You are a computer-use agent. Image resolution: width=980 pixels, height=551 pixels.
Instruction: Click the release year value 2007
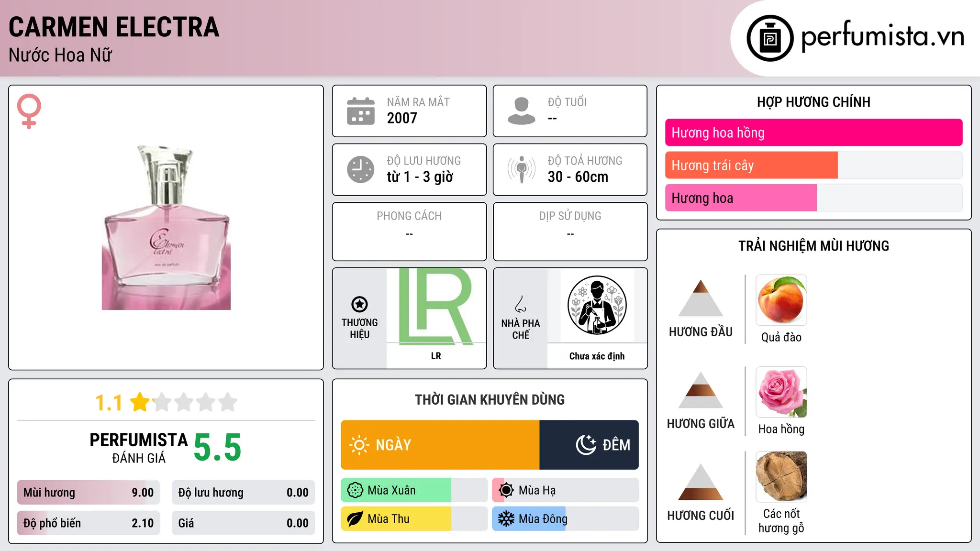tap(402, 118)
